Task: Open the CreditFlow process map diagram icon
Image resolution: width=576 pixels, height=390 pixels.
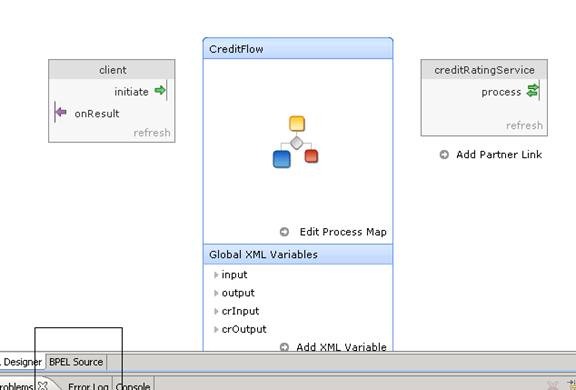Action: pyautogui.click(x=296, y=142)
